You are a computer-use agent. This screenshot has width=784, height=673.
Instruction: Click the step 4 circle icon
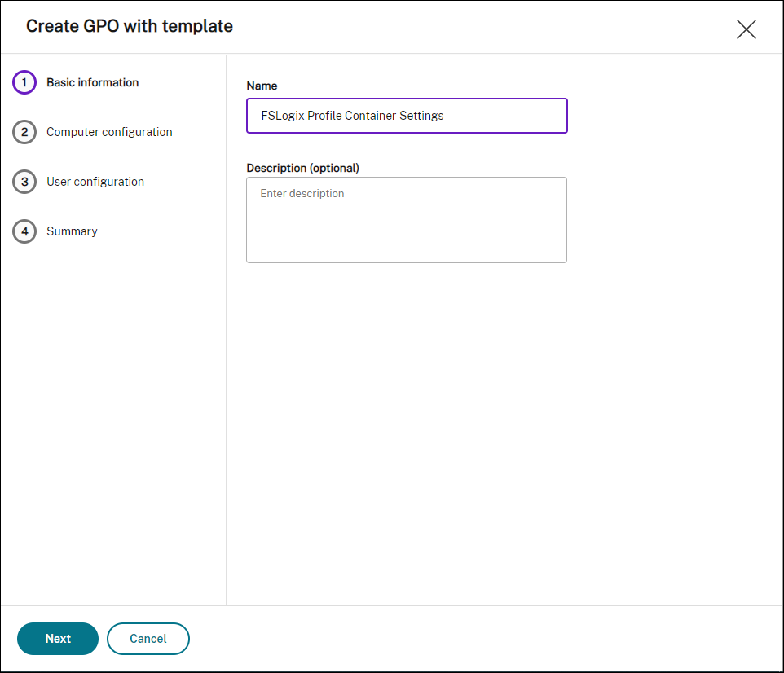(x=24, y=231)
